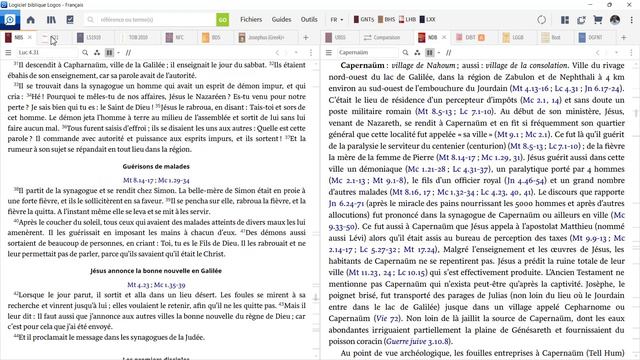Toggle NDB multi-column view

tap(429, 53)
